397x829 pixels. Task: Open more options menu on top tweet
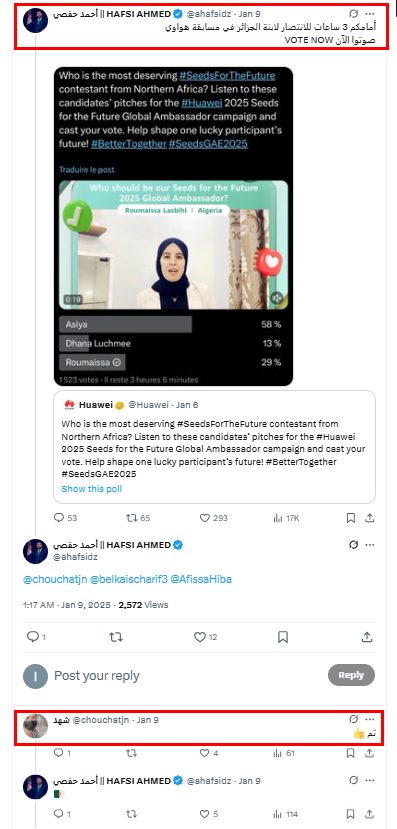[370, 13]
